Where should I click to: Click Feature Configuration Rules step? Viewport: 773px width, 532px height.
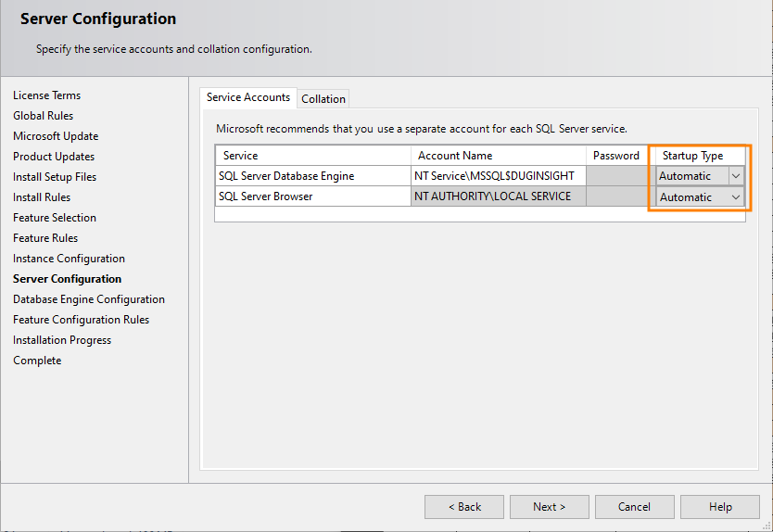[81, 320]
